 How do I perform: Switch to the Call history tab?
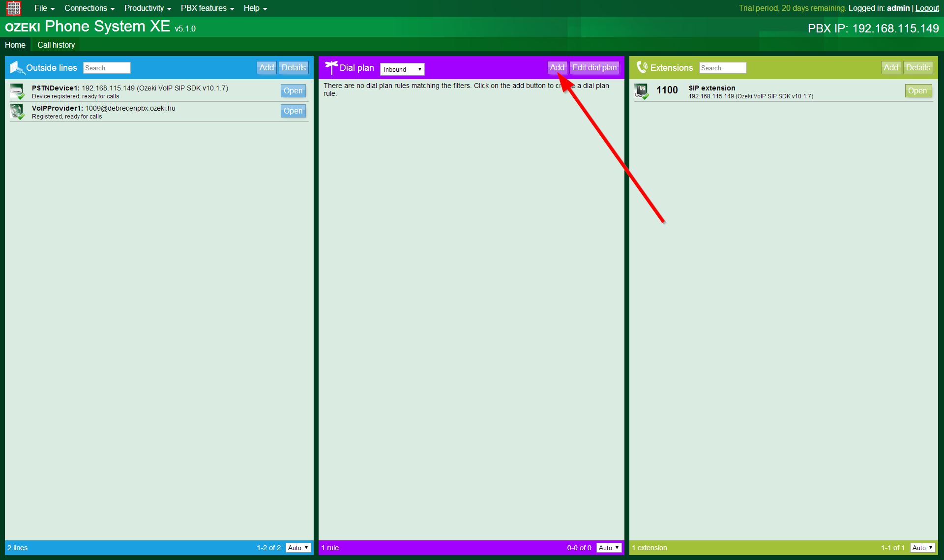point(56,44)
